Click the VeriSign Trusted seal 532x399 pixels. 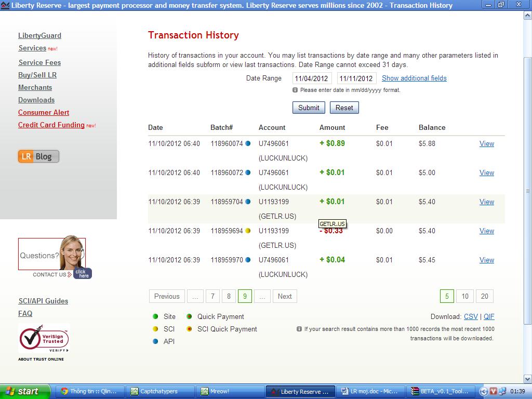tap(44, 338)
